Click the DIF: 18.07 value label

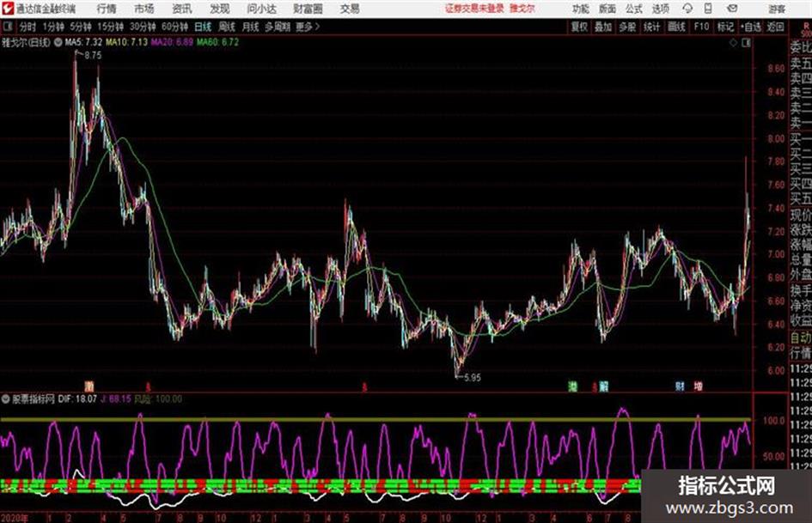point(77,399)
